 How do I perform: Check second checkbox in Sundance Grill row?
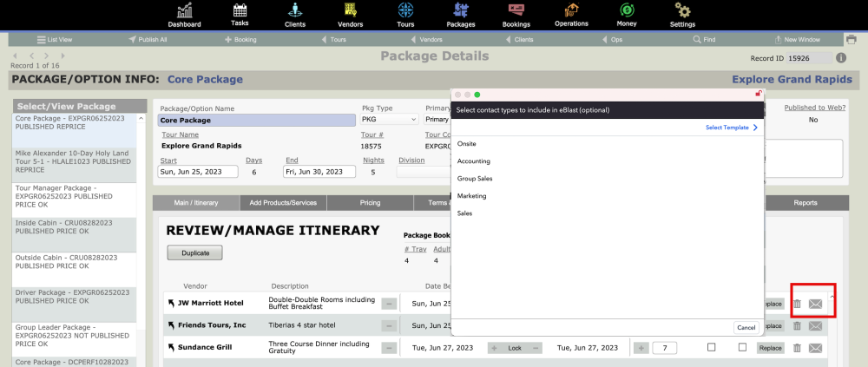coord(742,347)
